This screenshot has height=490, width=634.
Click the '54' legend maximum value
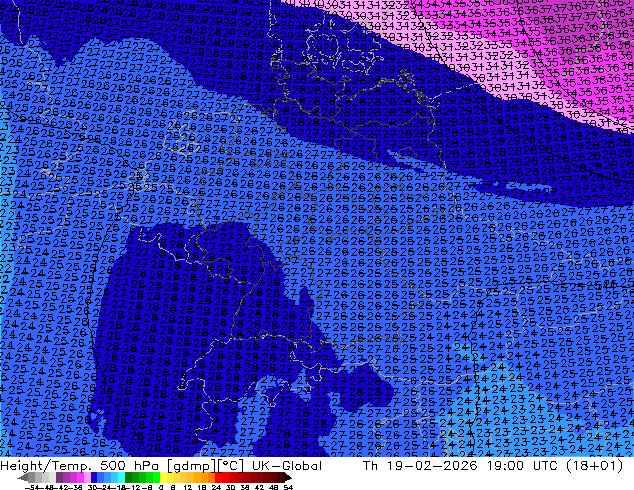point(288,488)
